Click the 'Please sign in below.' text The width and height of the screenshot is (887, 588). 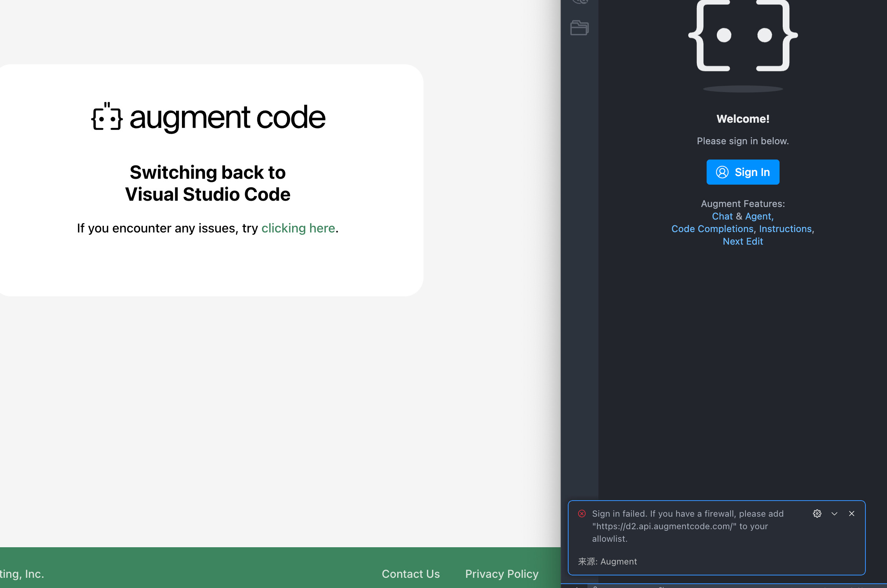(743, 141)
